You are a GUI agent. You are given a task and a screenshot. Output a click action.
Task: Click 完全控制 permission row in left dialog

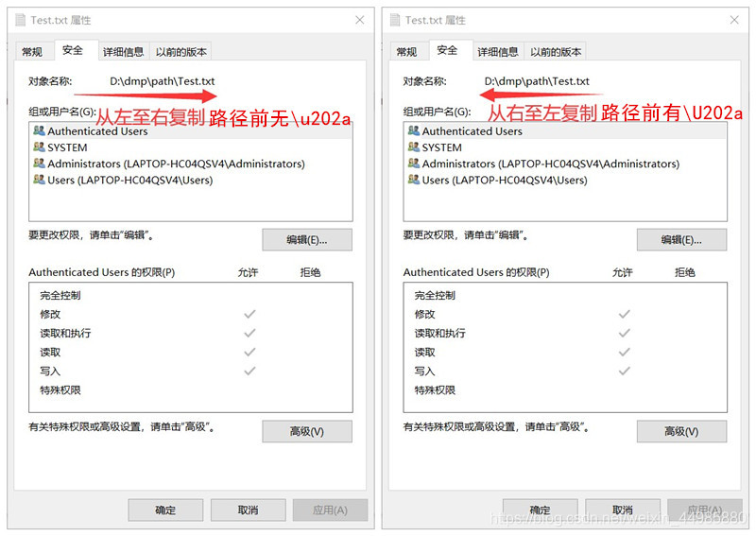coord(191,295)
